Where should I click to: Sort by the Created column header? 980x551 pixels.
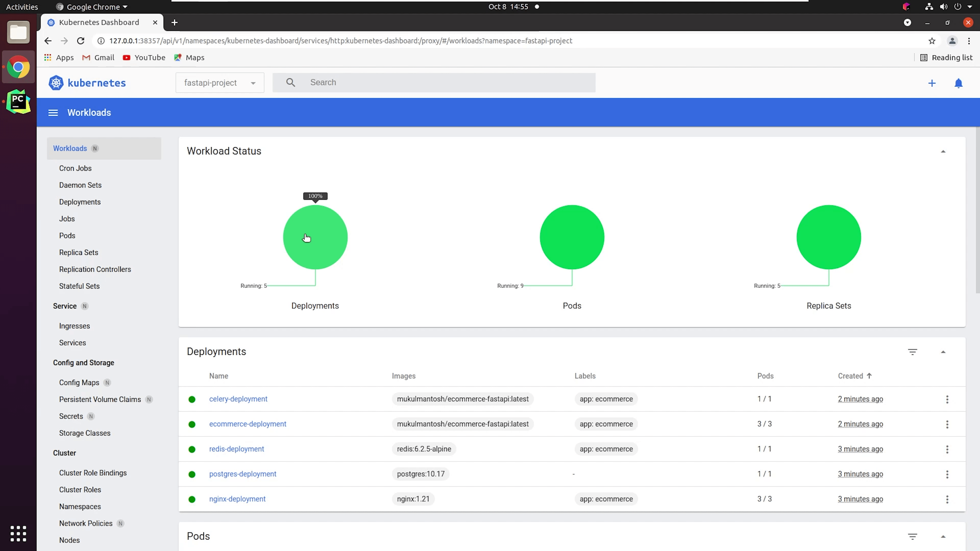point(850,376)
